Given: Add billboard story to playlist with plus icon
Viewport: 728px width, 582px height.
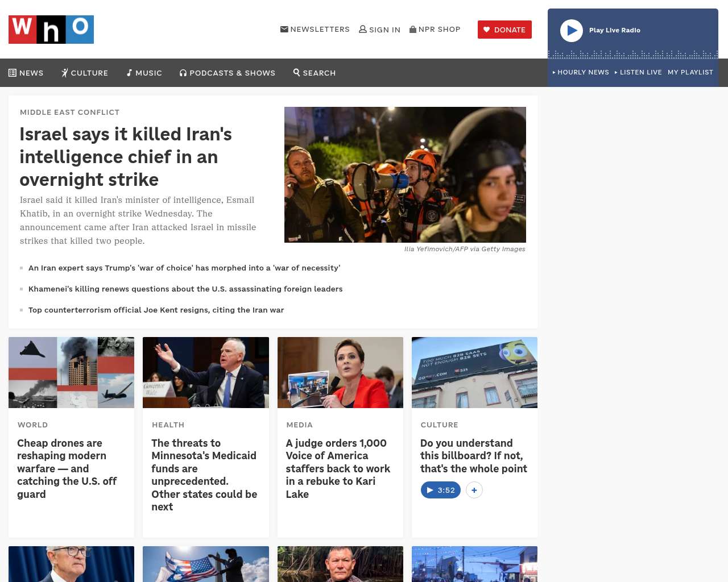Looking at the screenshot, I should coord(474,490).
